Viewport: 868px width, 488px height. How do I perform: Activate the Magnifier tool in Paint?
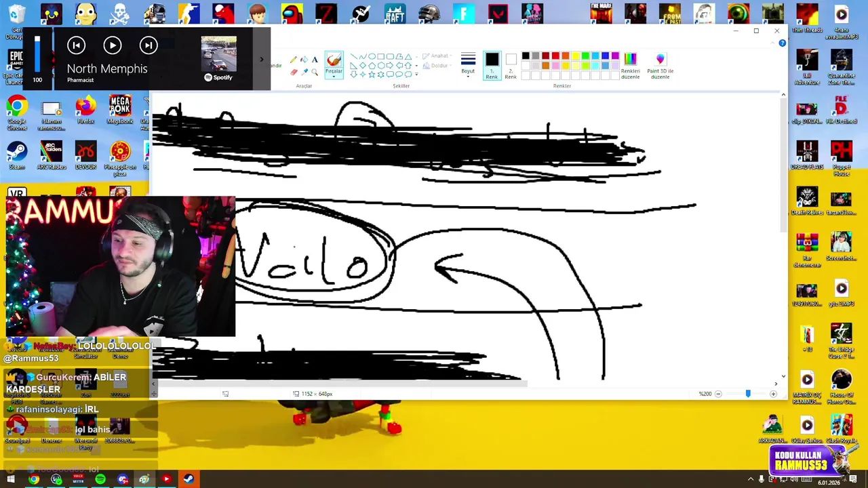coord(315,72)
